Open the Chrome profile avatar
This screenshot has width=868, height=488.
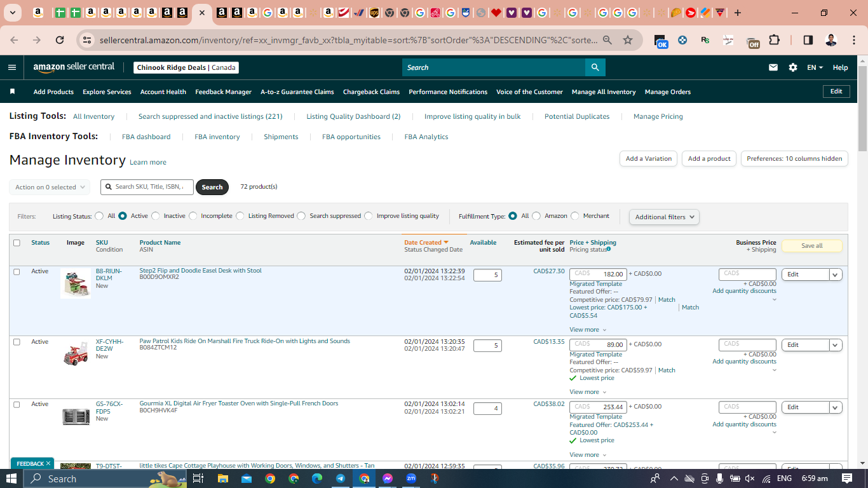[x=831, y=40]
